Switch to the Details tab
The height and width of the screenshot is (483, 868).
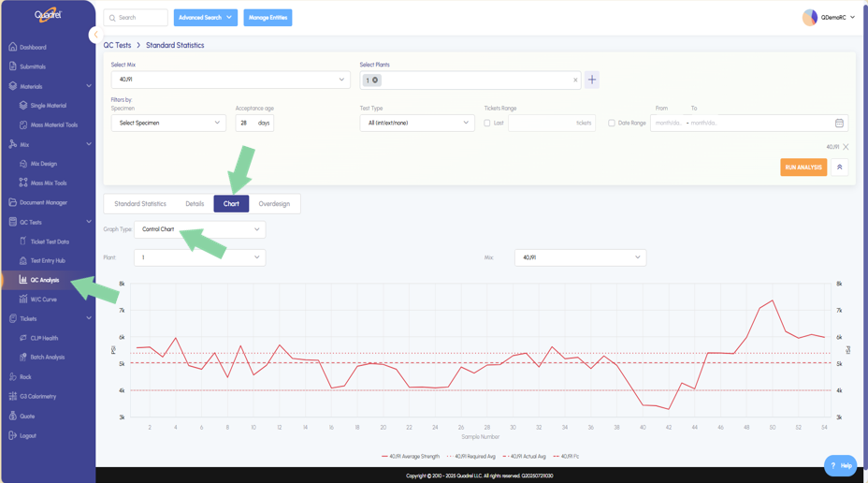point(195,204)
